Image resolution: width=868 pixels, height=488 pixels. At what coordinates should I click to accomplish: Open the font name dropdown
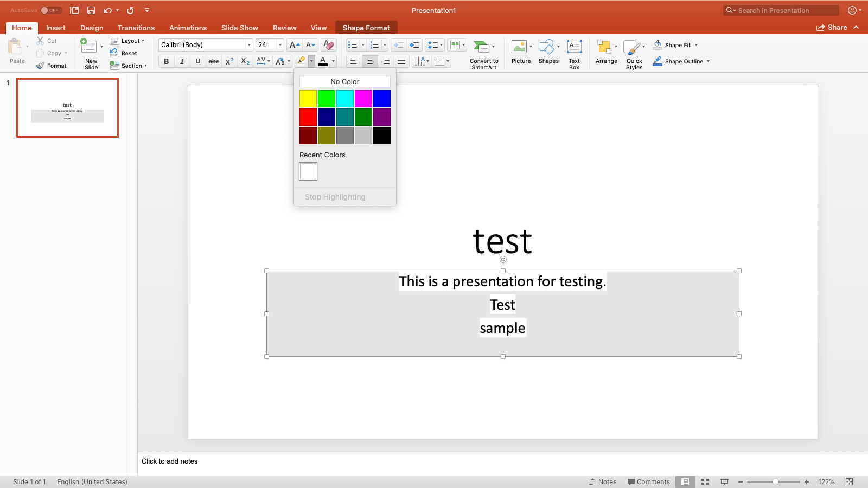click(249, 45)
